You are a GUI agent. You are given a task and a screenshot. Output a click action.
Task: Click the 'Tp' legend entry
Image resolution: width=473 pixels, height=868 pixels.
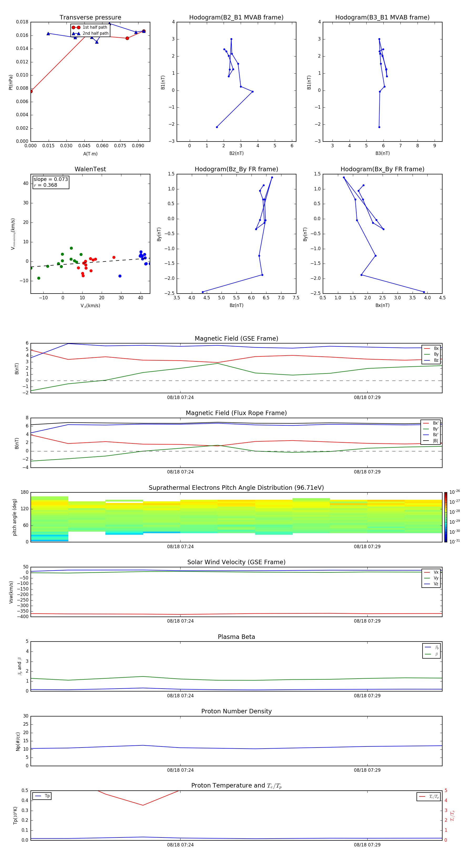[42, 796]
